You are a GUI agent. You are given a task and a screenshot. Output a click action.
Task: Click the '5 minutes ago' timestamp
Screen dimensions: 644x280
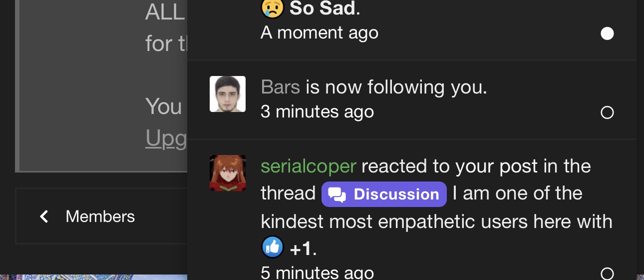[x=317, y=273]
